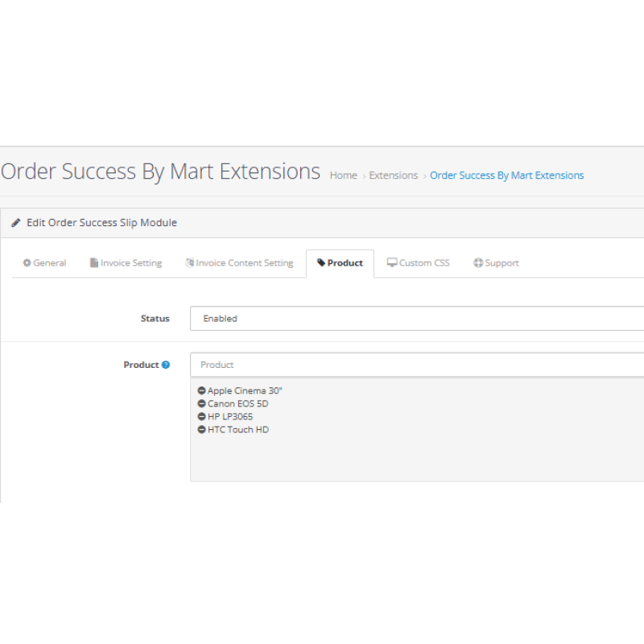Open the Invoice Setting tab
The image size is (644, 644).
point(126,263)
